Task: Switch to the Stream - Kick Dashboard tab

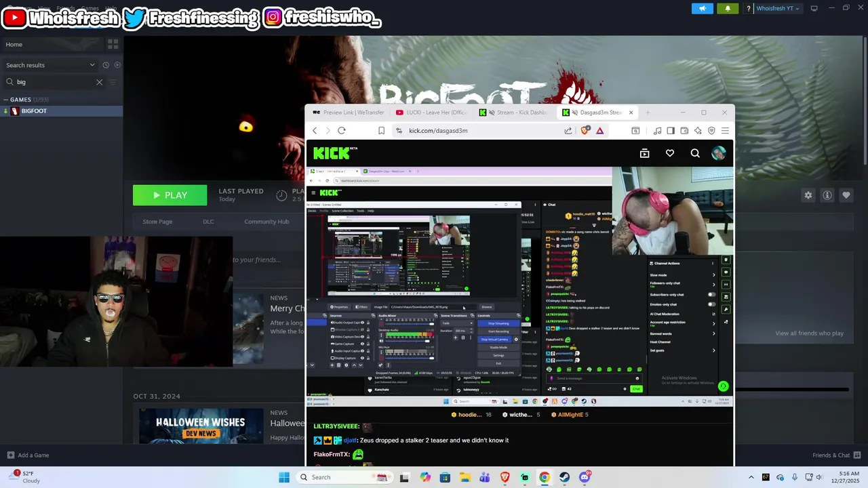Action: [x=515, y=113]
